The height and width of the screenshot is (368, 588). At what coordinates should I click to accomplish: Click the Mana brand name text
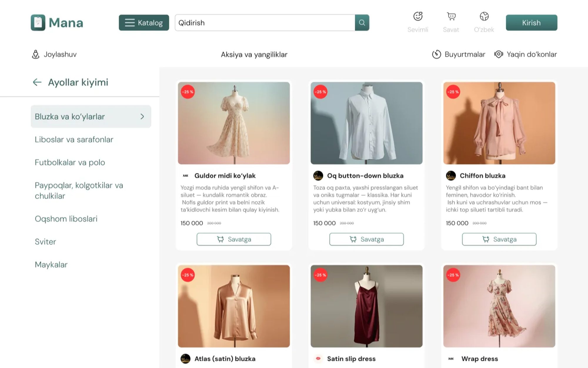66,23
